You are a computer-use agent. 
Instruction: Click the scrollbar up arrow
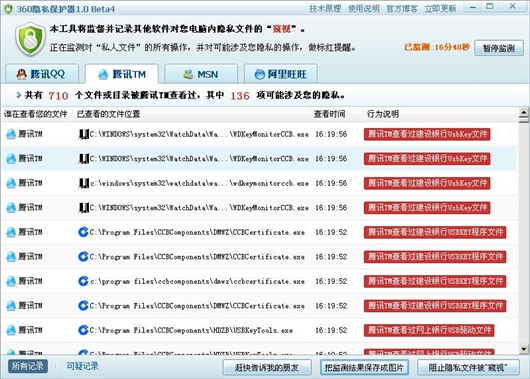(524, 112)
